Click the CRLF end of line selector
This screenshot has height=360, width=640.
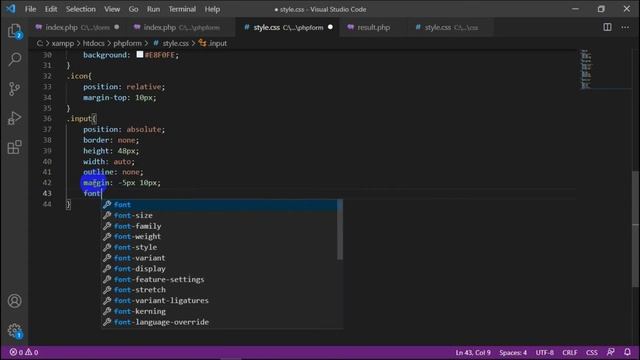coord(570,352)
